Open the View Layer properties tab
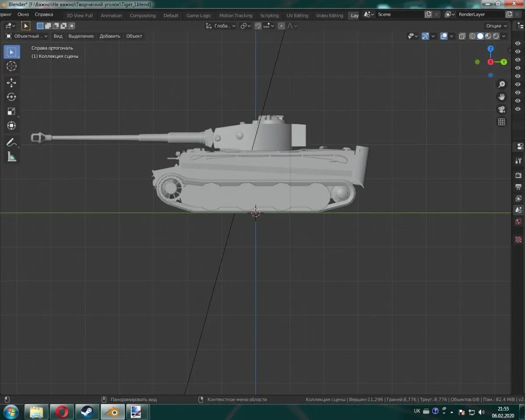Viewport: 525px width, 420px height. coord(519,198)
